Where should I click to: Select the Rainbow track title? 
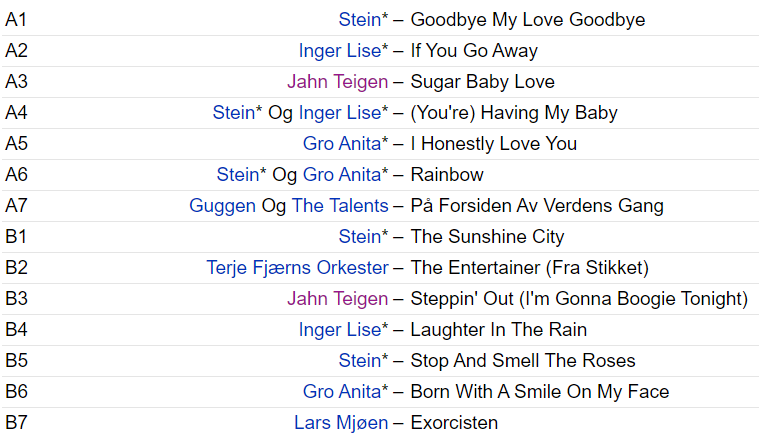(447, 175)
